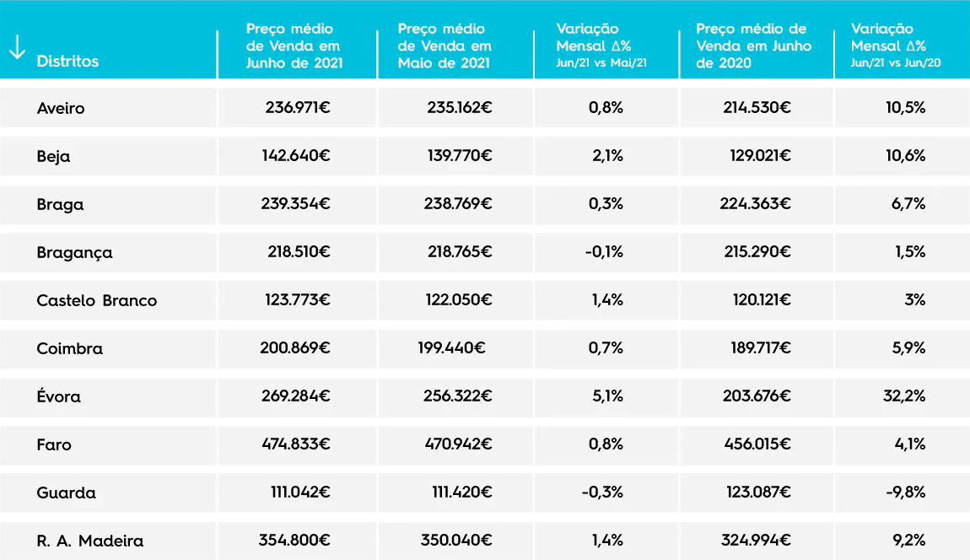This screenshot has height=560, width=970.
Task: Click the Beja district name
Action: [x=53, y=156]
